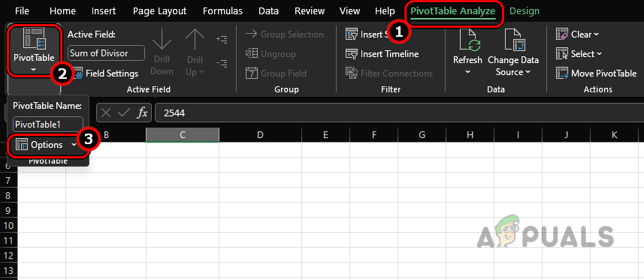Click the Ungroup button
This screenshot has height=280, width=644.
(271, 54)
